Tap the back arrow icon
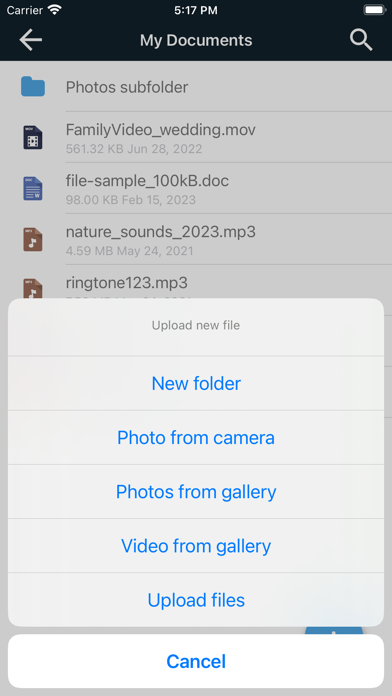The width and height of the screenshot is (392, 696). click(x=31, y=40)
